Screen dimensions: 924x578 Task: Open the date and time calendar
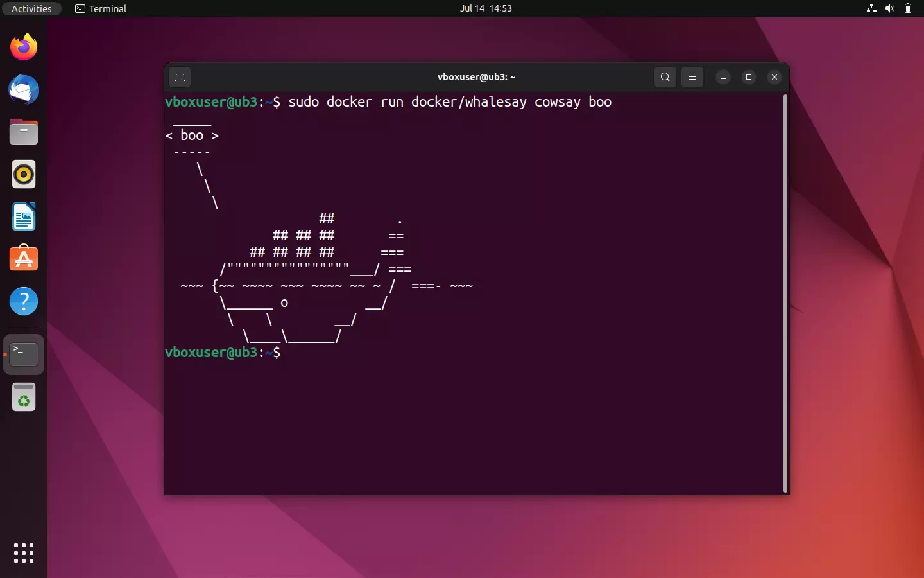point(486,8)
